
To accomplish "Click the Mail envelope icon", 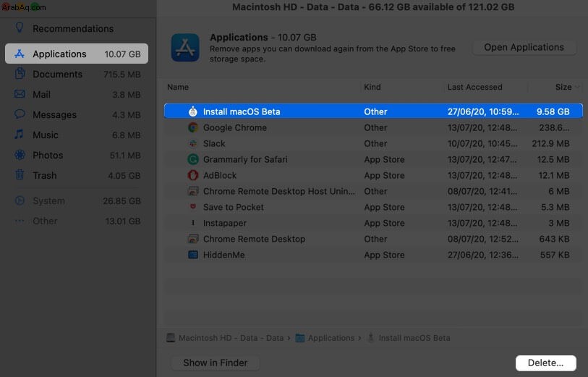I will [20, 94].
